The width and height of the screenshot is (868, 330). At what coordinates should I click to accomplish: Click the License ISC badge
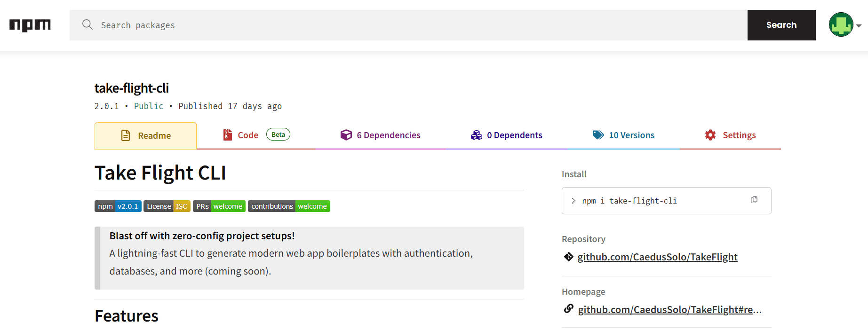pyautogui.click(x=167, y=206)
